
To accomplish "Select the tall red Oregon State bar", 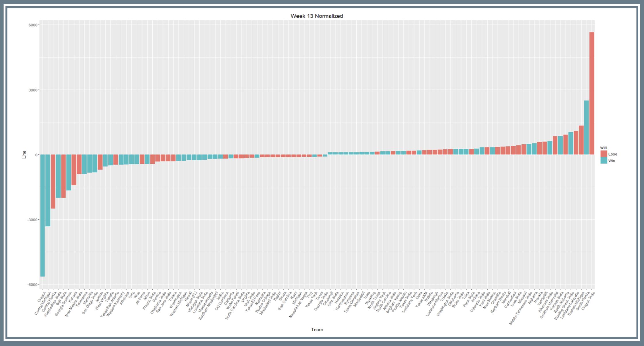I will point(592,93).
